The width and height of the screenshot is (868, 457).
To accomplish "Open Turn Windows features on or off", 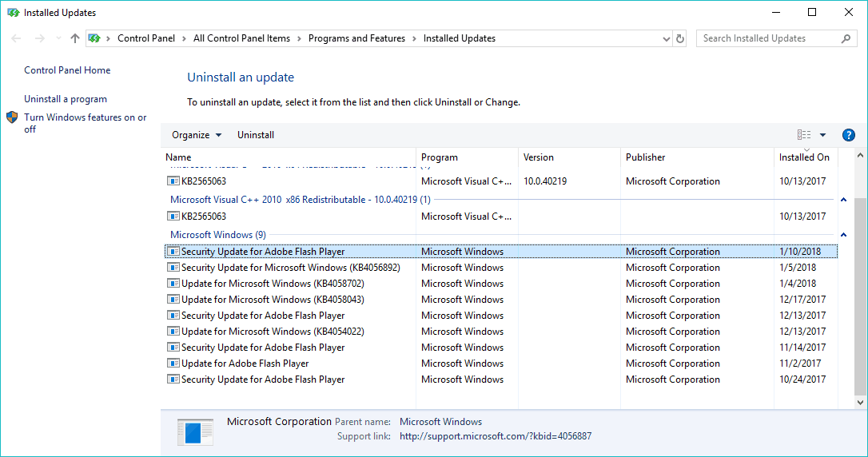I will [86, 123].
